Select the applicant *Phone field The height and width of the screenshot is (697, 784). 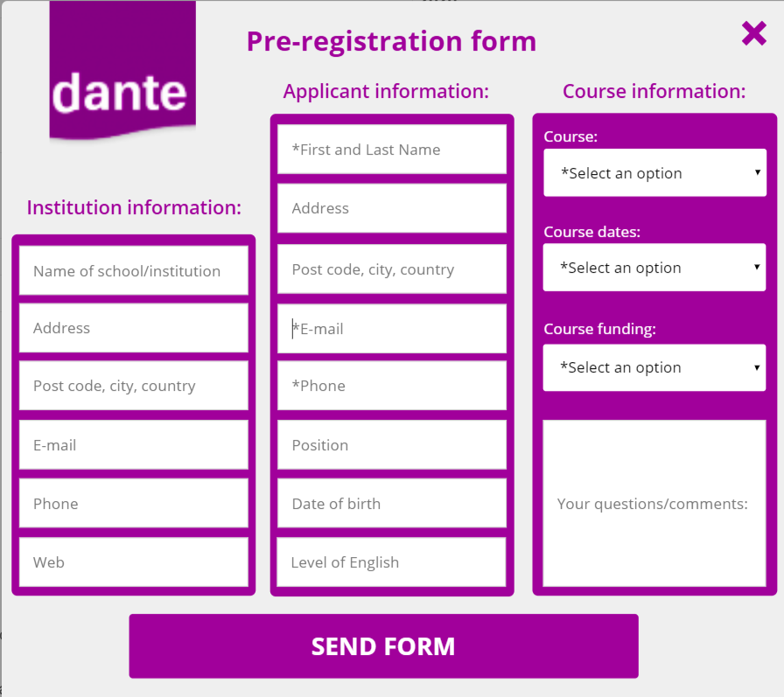coord(392,386)
